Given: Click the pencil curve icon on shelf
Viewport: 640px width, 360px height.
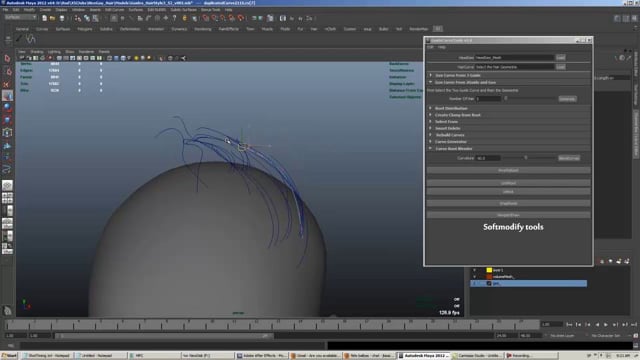Looking at the screenshot, I should tap(19, 39).
